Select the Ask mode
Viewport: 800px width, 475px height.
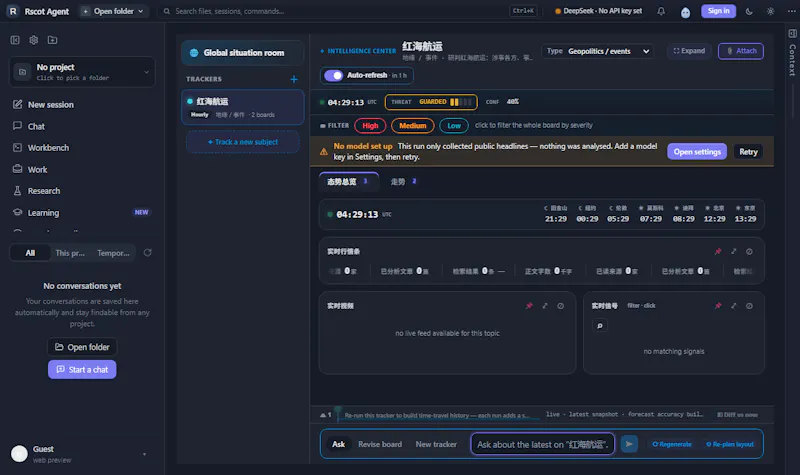(338, 444)
